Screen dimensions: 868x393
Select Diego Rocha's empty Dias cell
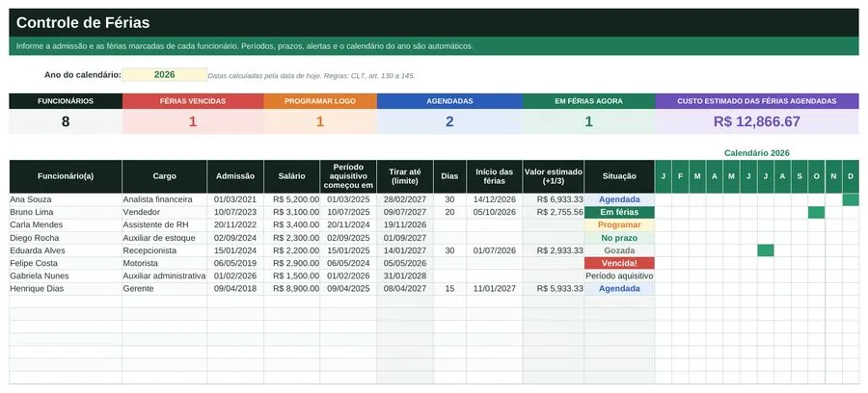pos(450,238)
